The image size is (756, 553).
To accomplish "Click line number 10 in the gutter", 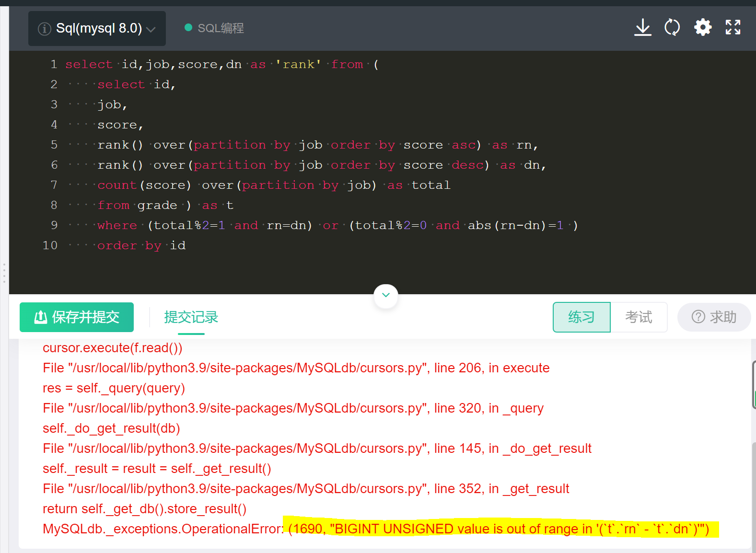I will click(50, 245).
